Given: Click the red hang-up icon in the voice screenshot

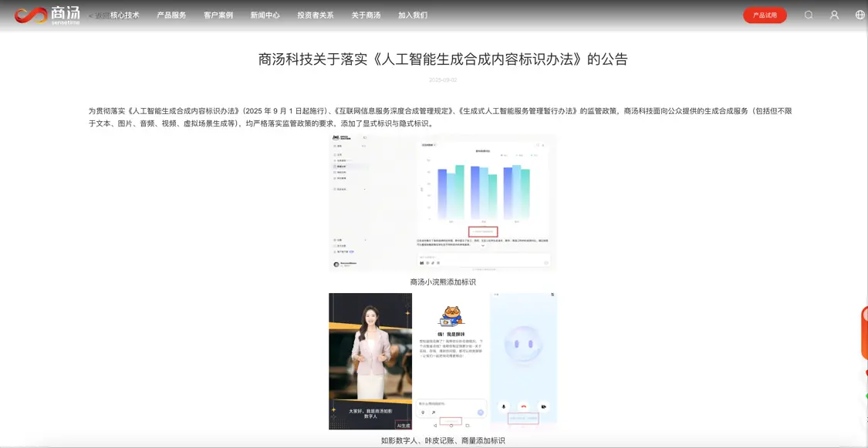Looking at the screenshot, I should point(523,406).
